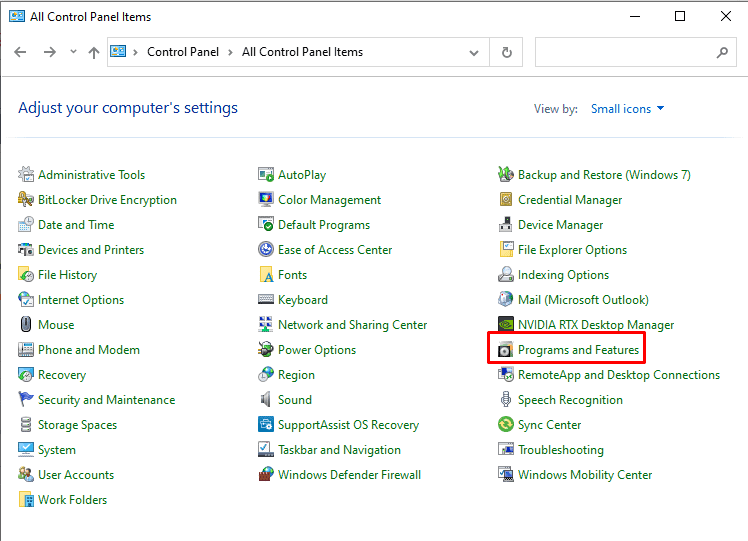Open Backup and Restore (Windows 7) link
The image size is (748, 541).
tap(604, 175)
